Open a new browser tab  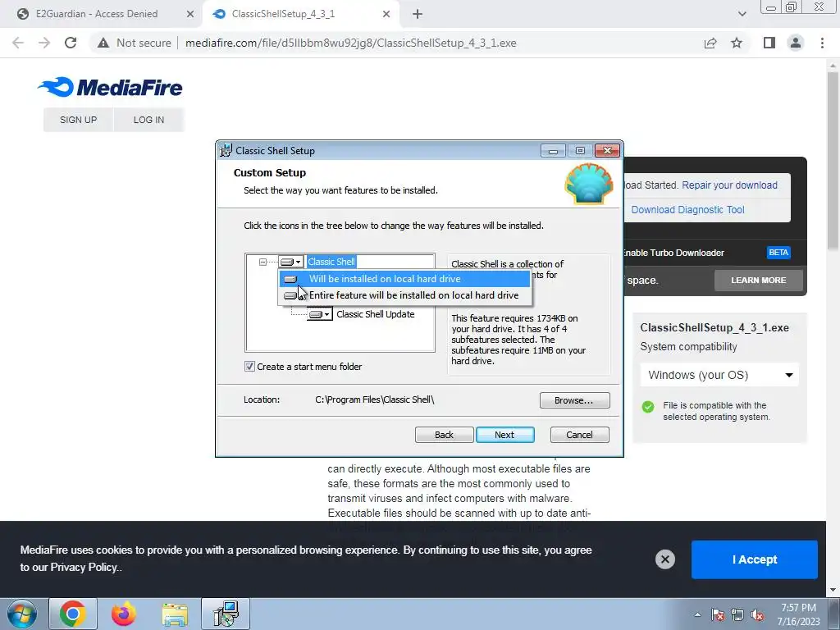point(418,14)
